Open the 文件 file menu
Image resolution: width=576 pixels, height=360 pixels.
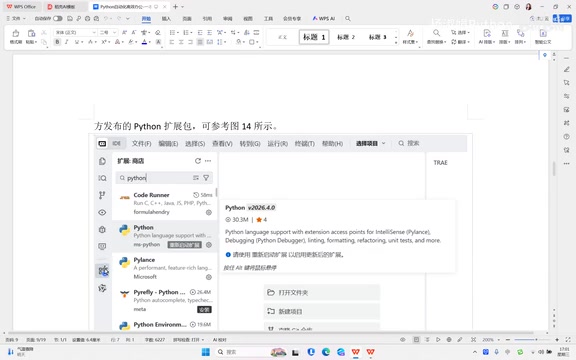click(x=16, y=18)
